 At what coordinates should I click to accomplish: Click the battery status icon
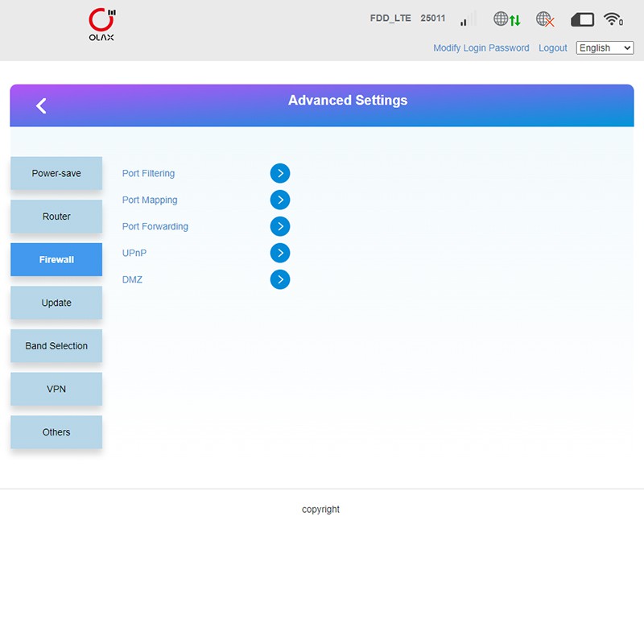[x=582, y=19]
